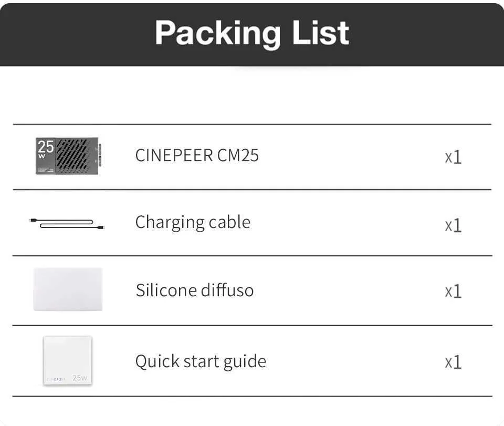Click the x1 quantity for Silicone diffuso
Viewport: 504px width, 426px height.
pos(453,291)
